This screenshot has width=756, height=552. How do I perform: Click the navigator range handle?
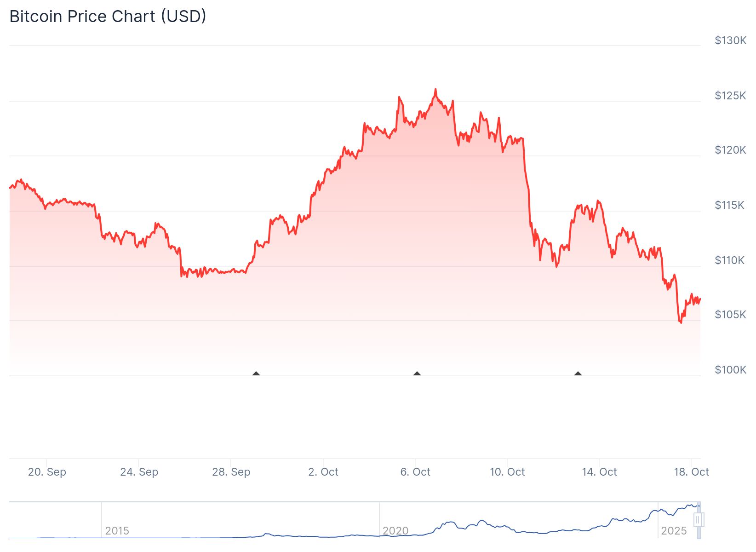pos(699,520)
